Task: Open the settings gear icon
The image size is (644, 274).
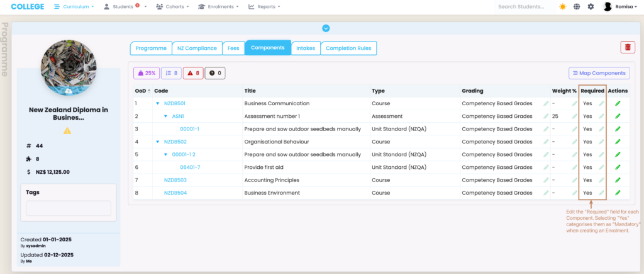Action: pos(590,7)
